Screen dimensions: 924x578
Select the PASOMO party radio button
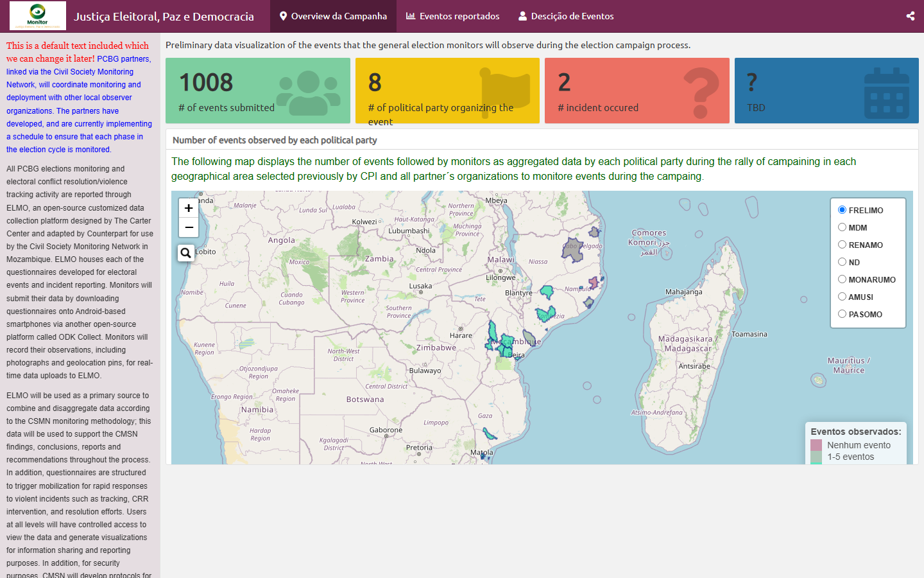click(x=842, y=314)
